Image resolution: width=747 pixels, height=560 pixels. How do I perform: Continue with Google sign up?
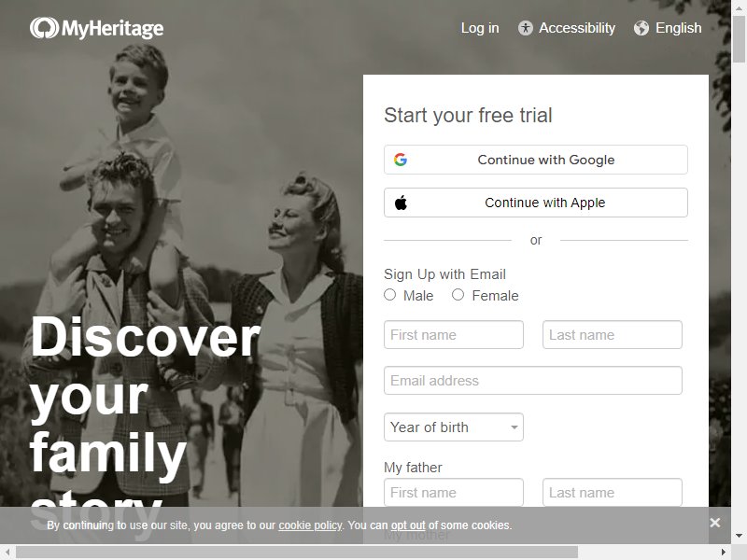tap(535, 160)
